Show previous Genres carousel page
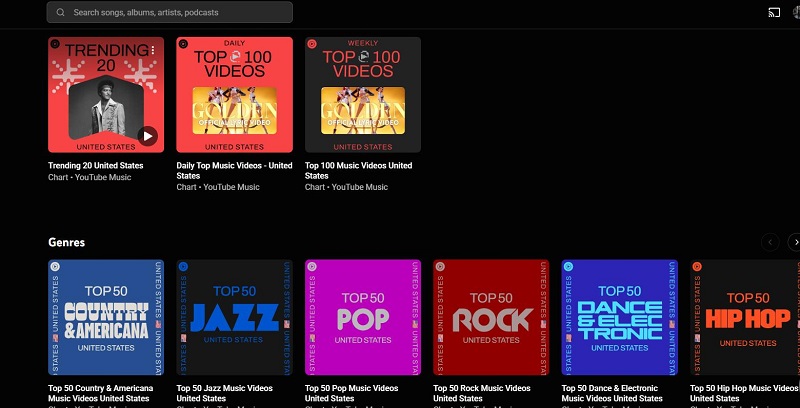Screen dimensions: 800x408 click(x=770, y=242)
